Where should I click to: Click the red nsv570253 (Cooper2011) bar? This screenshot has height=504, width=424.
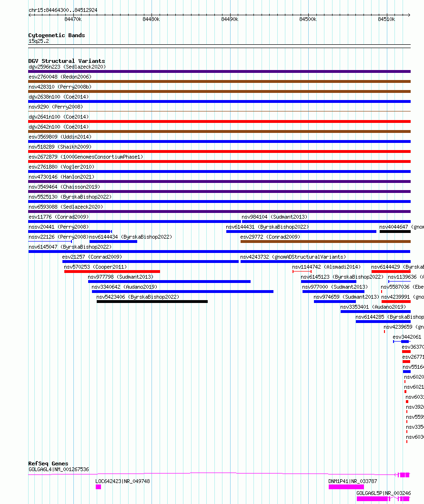[x=112, y=272]
